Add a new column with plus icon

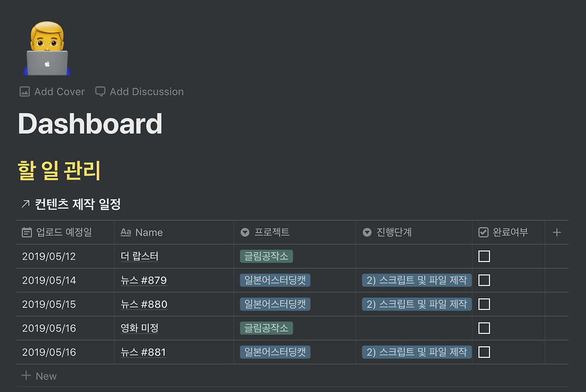click(x=557, y=232)
